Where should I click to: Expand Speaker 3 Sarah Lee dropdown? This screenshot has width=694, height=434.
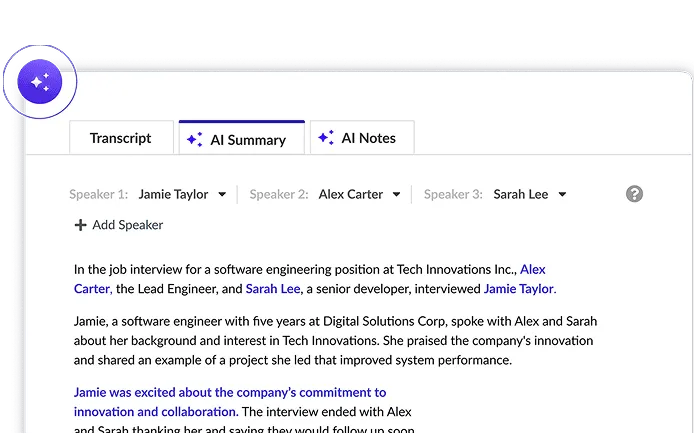click(530, 194)
